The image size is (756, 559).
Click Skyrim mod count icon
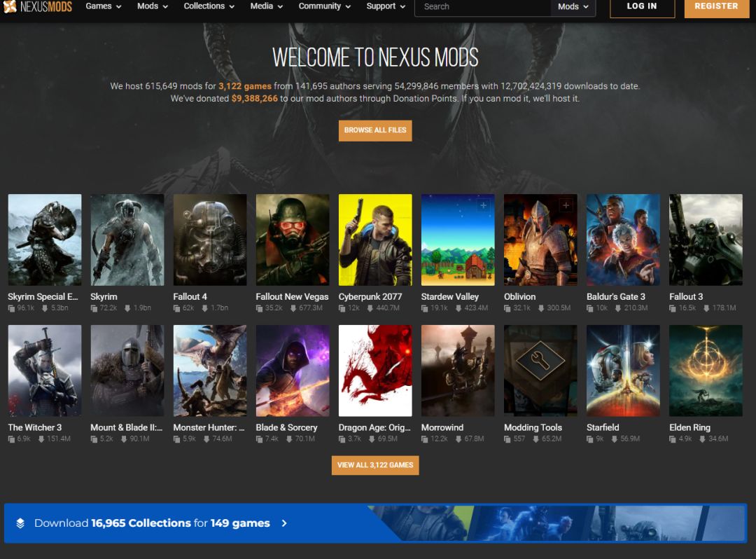pos(94,308)
